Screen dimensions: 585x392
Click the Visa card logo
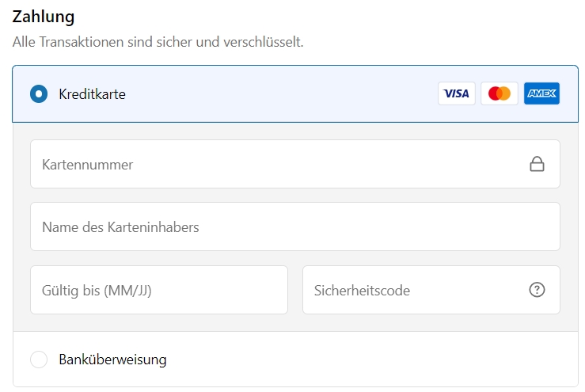coord(456,93)
